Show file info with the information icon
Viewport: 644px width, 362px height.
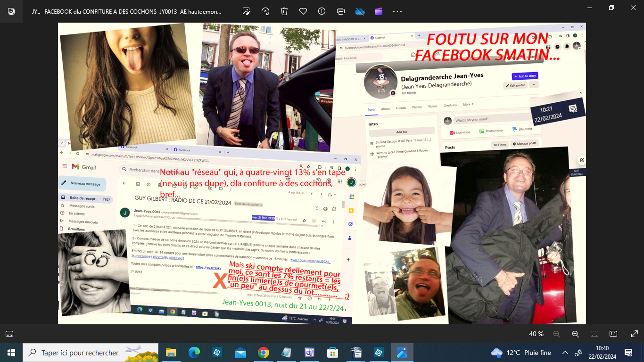(x=322, y=11)
